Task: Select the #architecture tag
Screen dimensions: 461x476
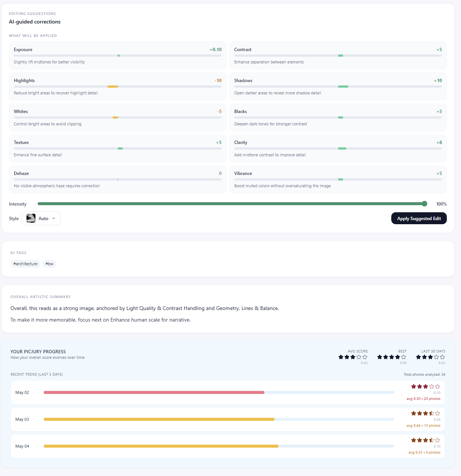Action: (25, 264)
